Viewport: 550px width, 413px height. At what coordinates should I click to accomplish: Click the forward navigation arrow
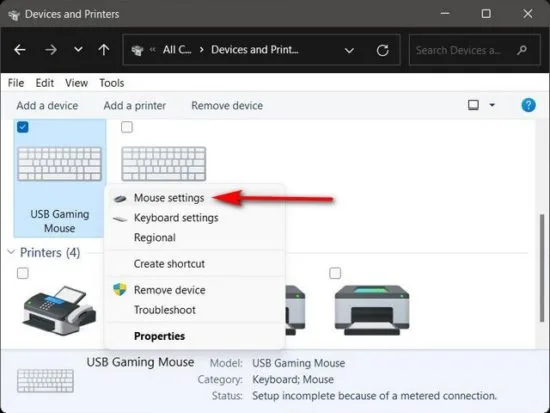[x=51, y=50]
